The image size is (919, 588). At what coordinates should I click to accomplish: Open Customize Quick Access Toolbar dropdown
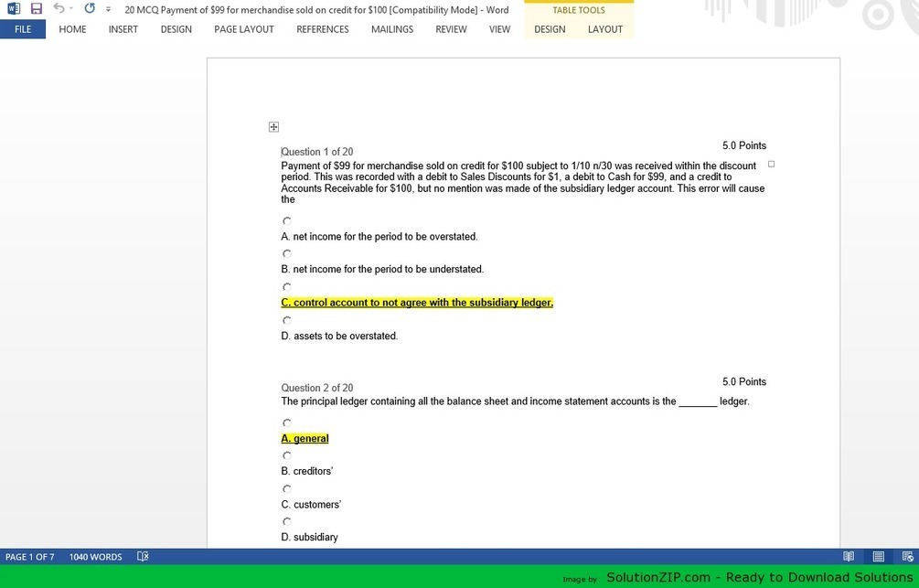108,9
